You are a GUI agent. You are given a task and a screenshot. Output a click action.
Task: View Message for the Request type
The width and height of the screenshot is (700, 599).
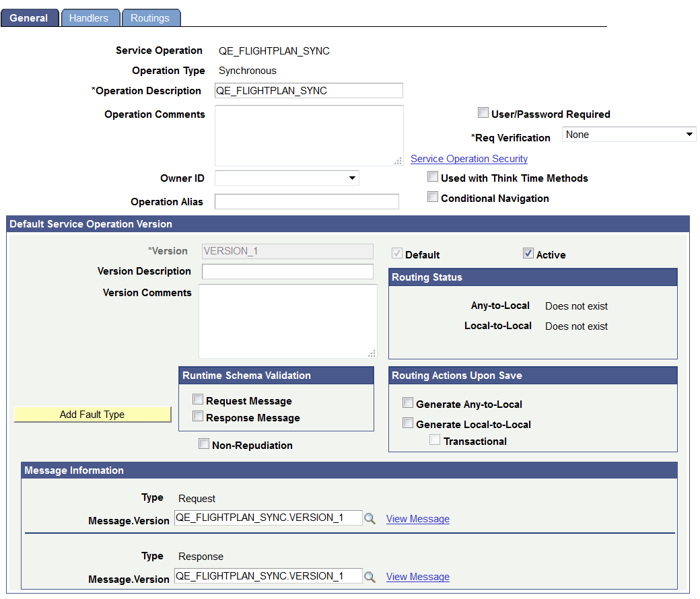point(417,518)
